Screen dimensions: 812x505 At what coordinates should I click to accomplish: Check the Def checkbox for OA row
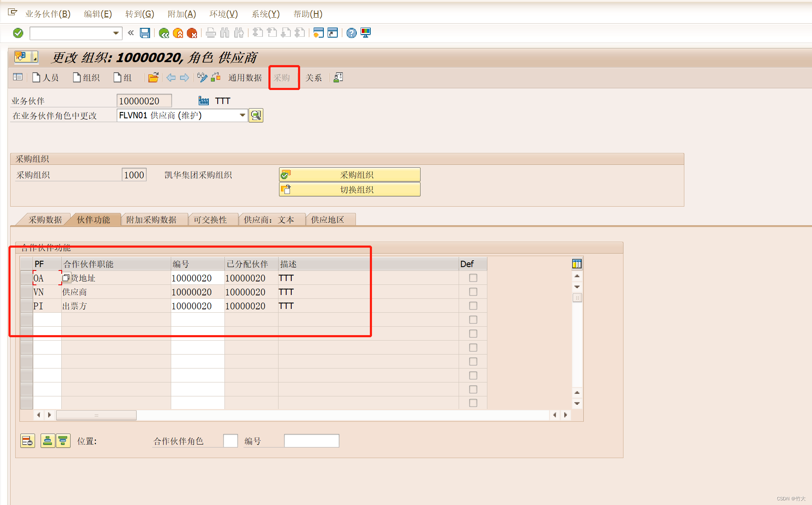pos(473,278)
